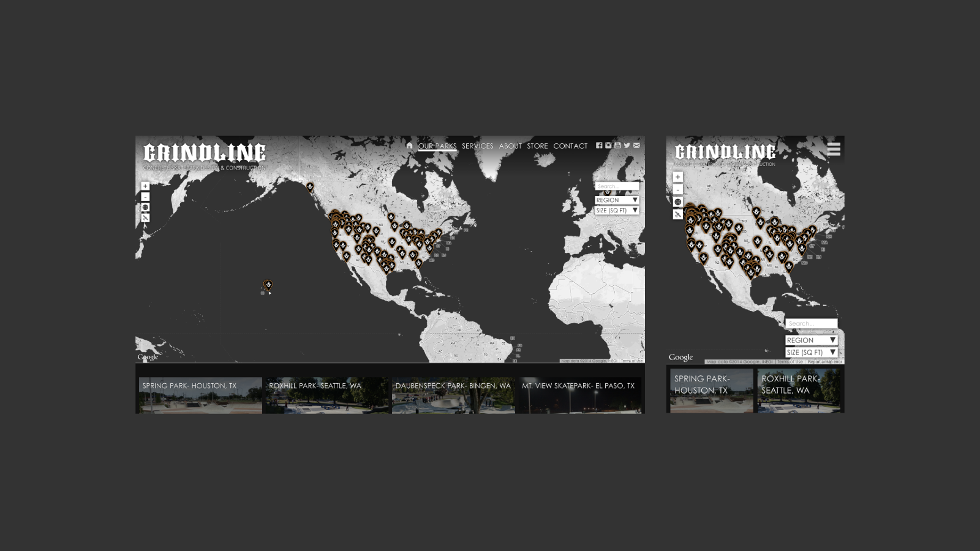Click the desktop map Search field

tap(616, 186)
